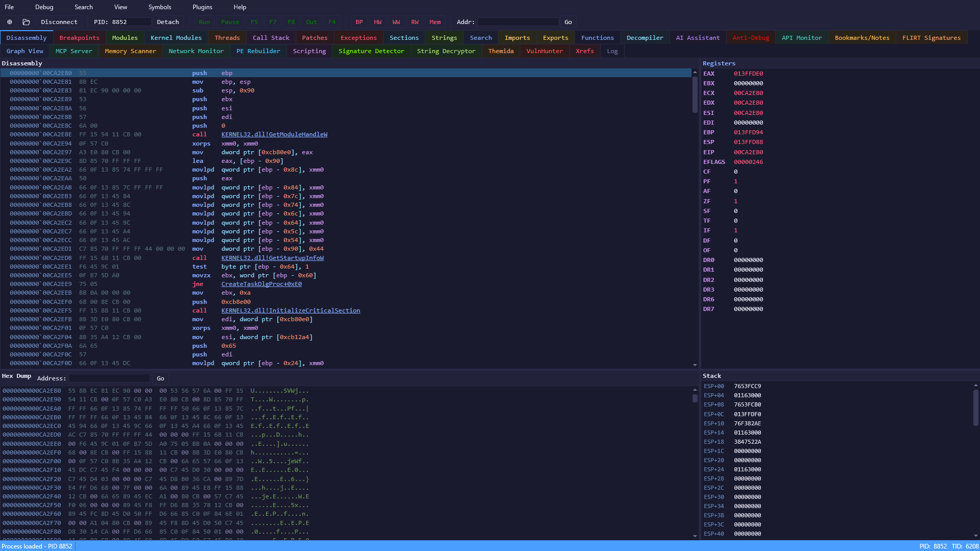
Task: Click the Hex Dump Address input field
Action: click(109, 378)
